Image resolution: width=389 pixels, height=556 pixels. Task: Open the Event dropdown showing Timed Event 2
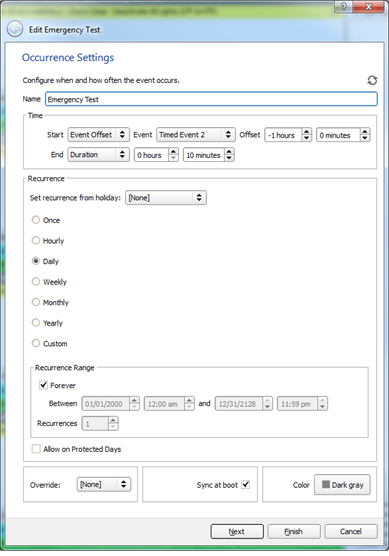196,135
